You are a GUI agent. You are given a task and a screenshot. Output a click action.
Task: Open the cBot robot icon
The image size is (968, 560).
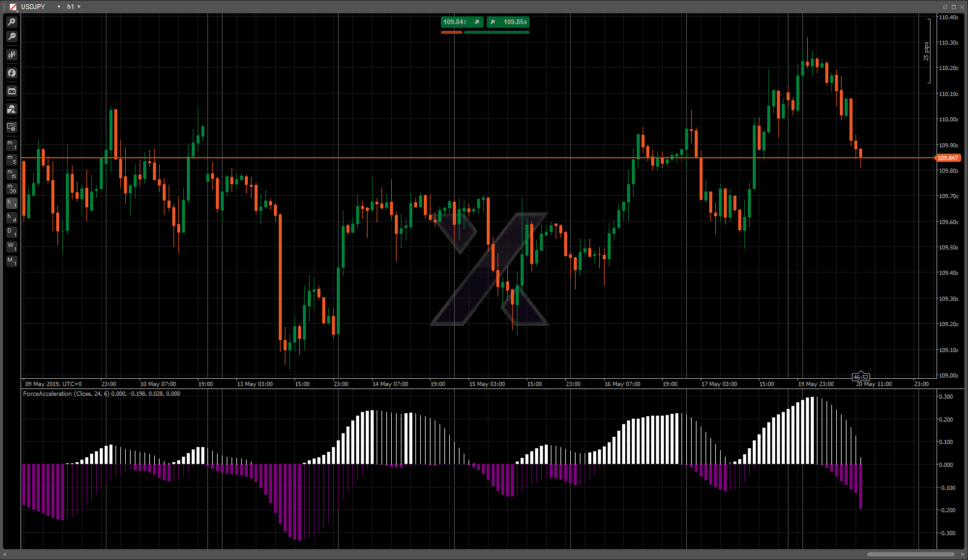tap(11, 91)
